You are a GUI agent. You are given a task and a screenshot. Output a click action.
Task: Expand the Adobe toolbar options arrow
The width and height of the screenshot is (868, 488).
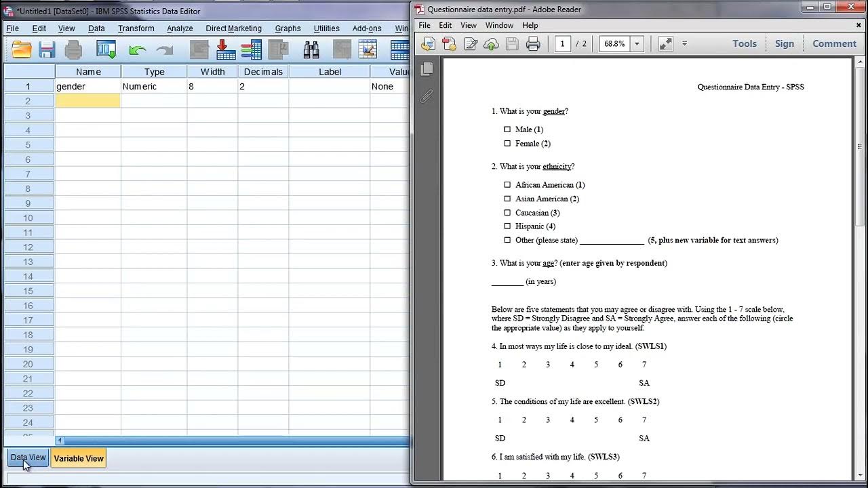pos(684,44)
